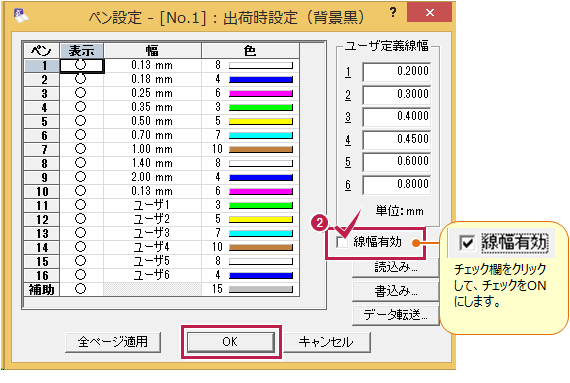Click the application icon in title bar
This screenshot has width=570, height=383.
pyautogui.click(x=21, y=16)
